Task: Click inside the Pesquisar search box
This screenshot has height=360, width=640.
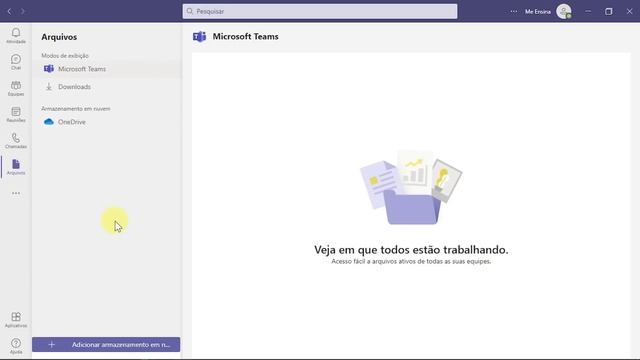Action: click(320, 11)
